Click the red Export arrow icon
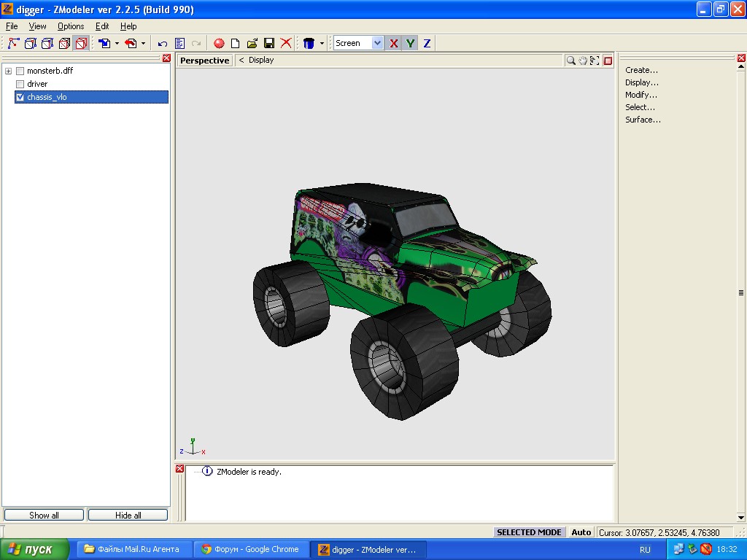This screenshot has height=560, width=747. [131, 43]
